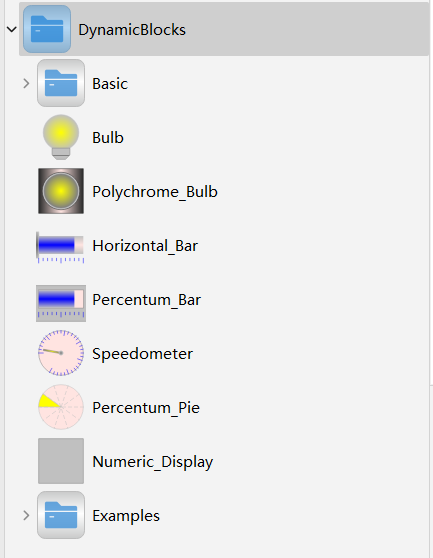Expand the Basic subfolder
433x558 pixels.
point(26,83)
